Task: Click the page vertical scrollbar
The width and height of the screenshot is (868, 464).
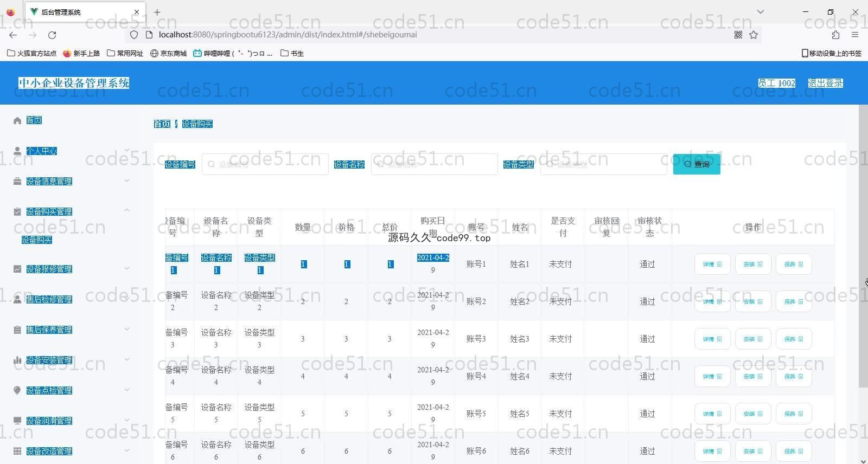Action: 863,247
